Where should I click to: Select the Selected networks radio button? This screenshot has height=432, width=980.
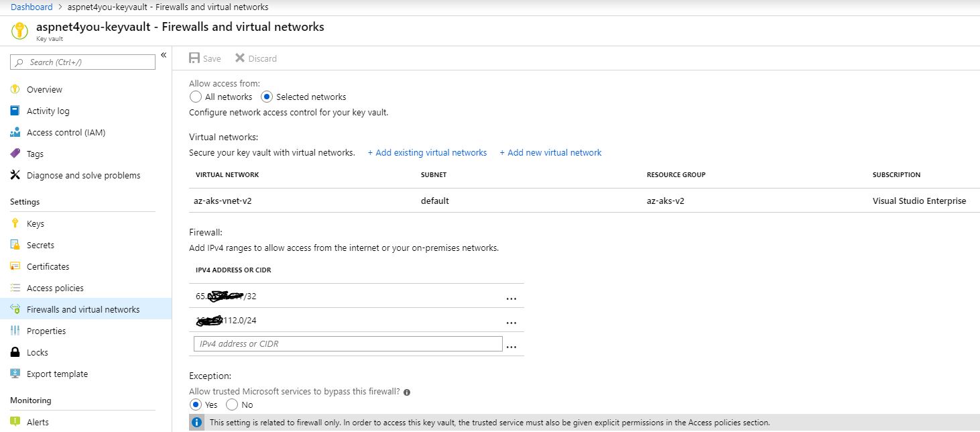(267, 97)
